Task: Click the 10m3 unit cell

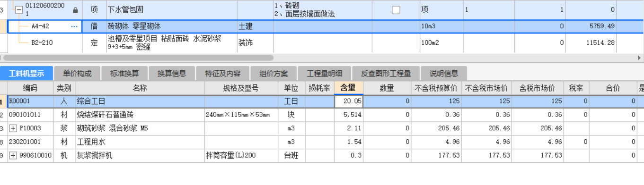Action: [x=441, y=26]
